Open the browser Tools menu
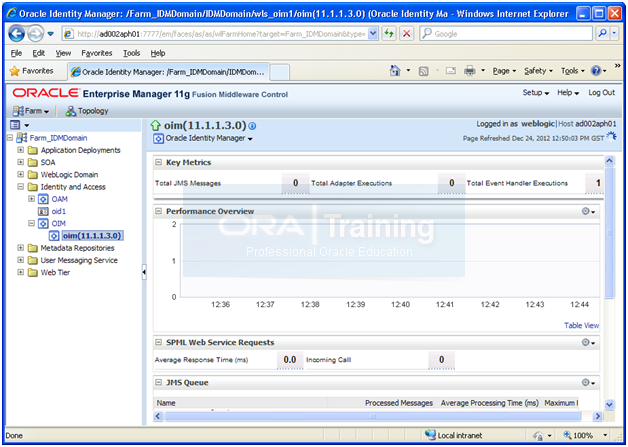Viewport: 628px width, 447px height. click(131, 53)
